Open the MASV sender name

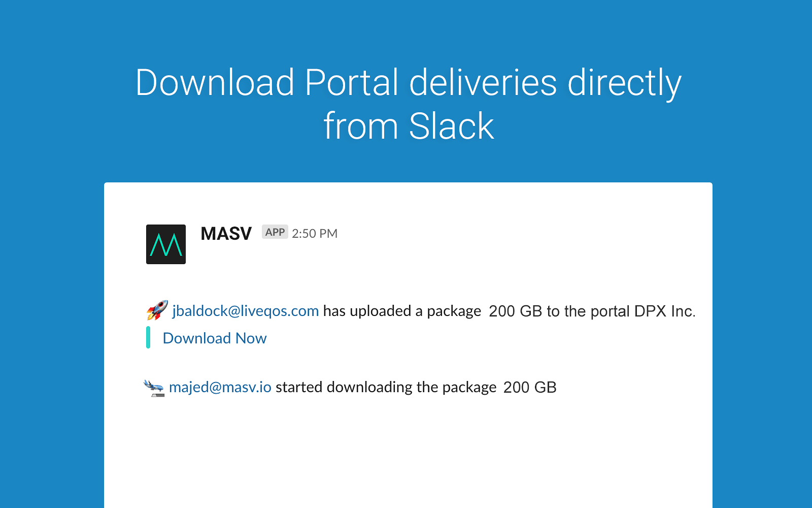point(226,234)
